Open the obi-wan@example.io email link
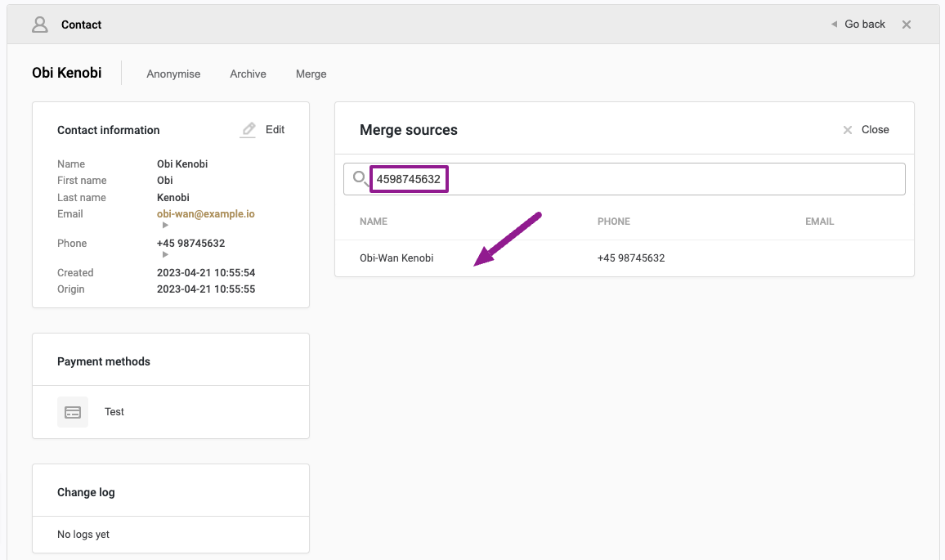945x560 pixels. 205,214
